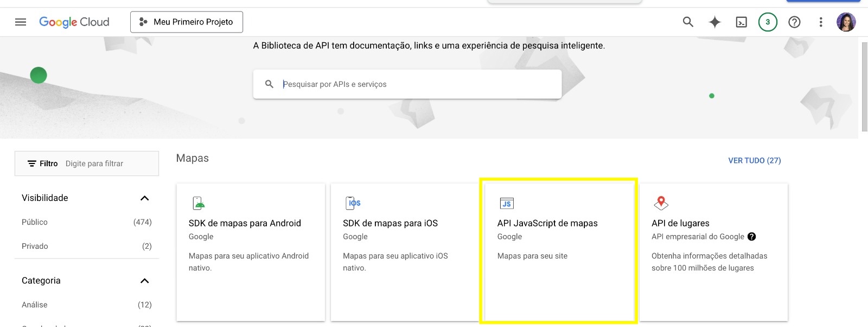868x327 pixels.
Task: Collapse the Categoria section
Action: click(144, 281)
